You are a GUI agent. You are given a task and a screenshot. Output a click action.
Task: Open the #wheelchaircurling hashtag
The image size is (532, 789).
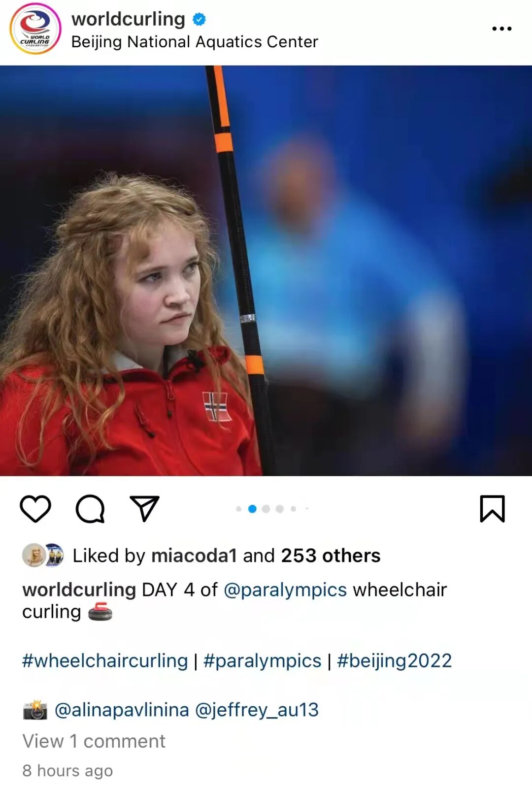105,660
